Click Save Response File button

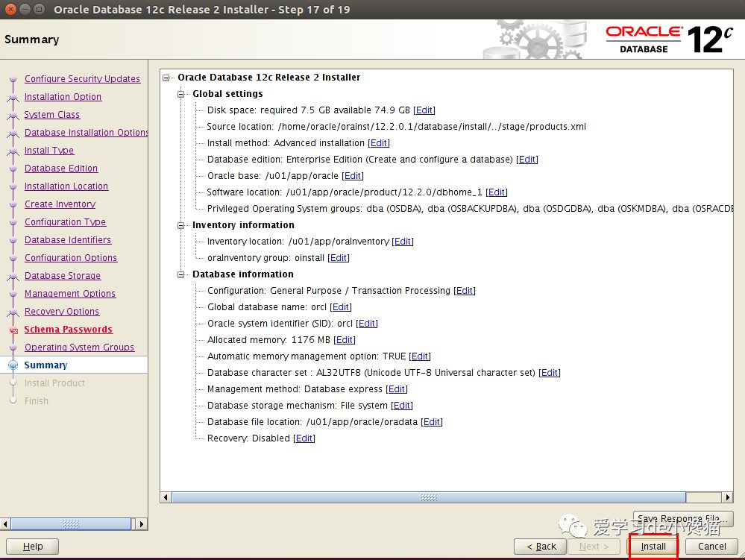(x=683, y=519)
